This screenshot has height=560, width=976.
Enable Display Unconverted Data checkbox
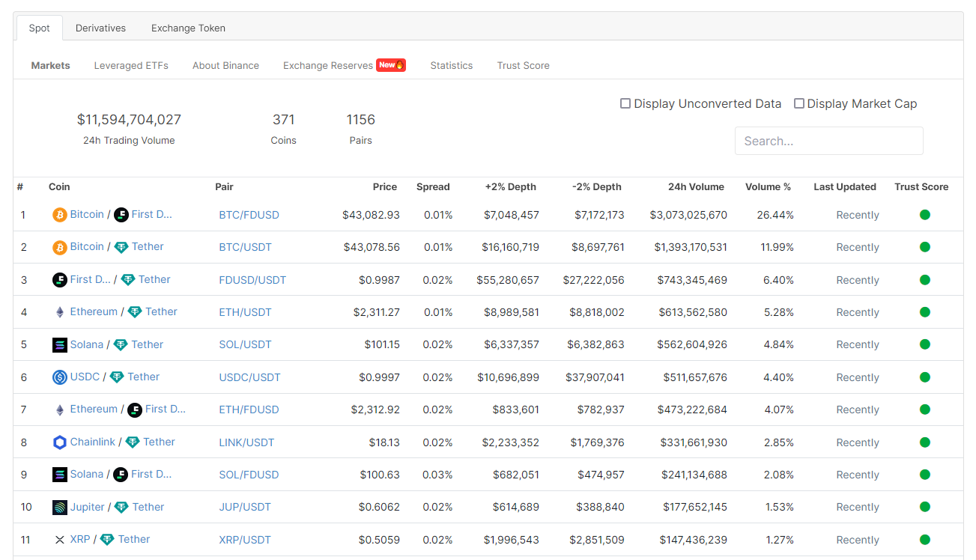[x=625, y=103]
